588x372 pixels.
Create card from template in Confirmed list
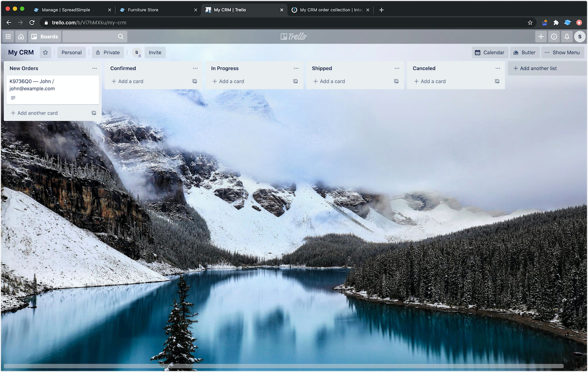194,81
